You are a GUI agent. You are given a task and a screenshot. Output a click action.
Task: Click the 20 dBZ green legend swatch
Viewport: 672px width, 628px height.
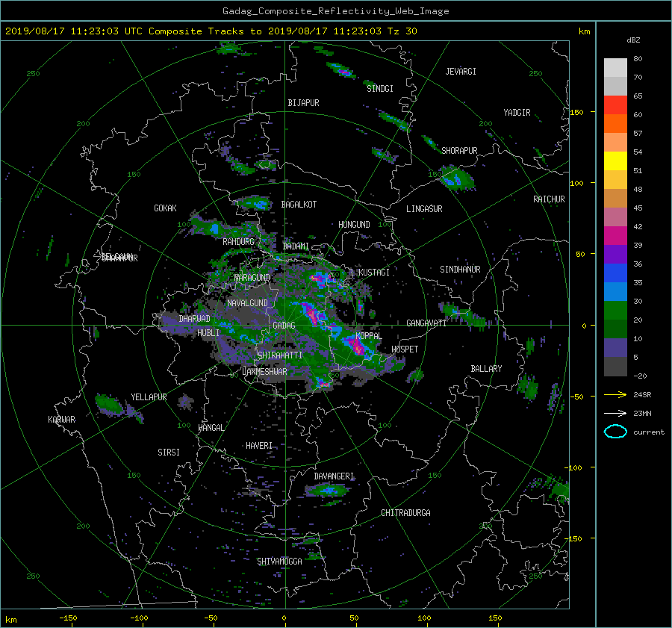[615, 311]
